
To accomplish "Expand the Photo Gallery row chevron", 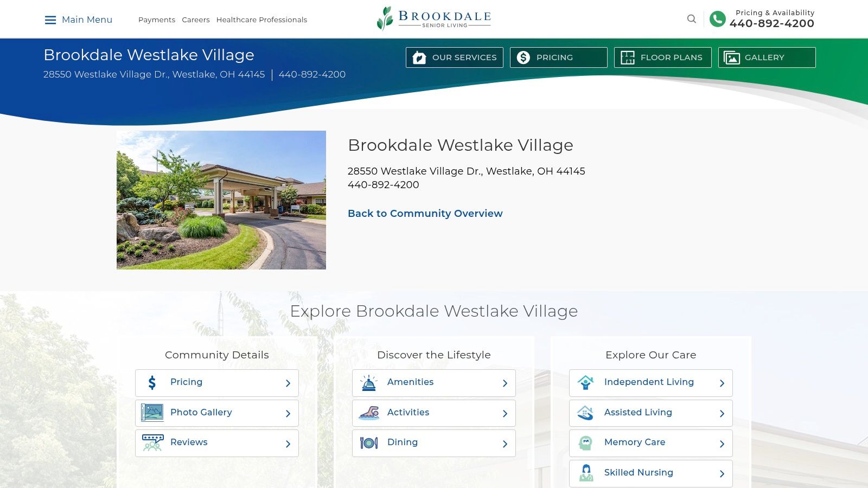I will click(288, 414).
